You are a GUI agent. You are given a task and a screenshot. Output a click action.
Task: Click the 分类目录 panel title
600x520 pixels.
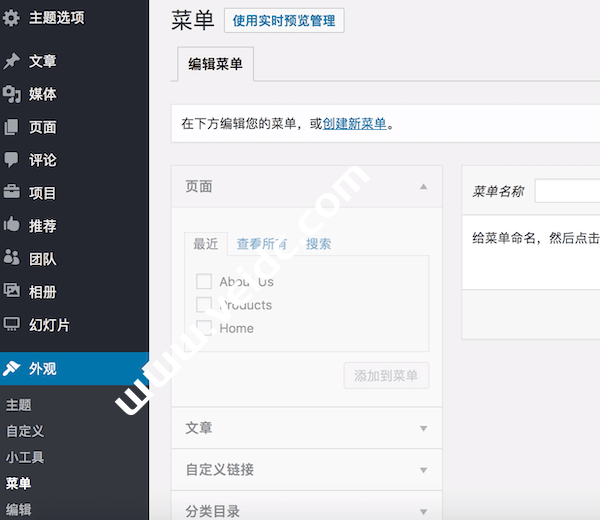(212, 512)
